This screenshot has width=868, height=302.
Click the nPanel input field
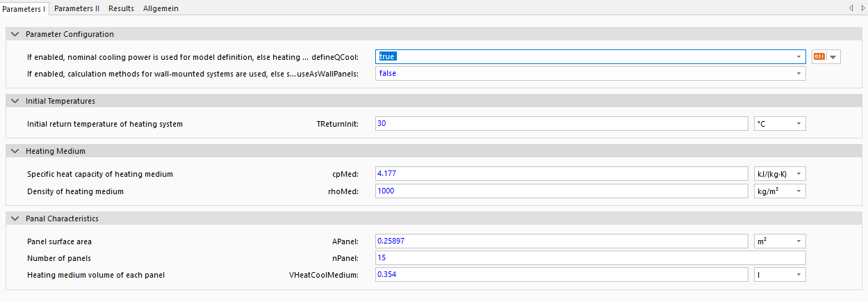click(x=590, y=258)
